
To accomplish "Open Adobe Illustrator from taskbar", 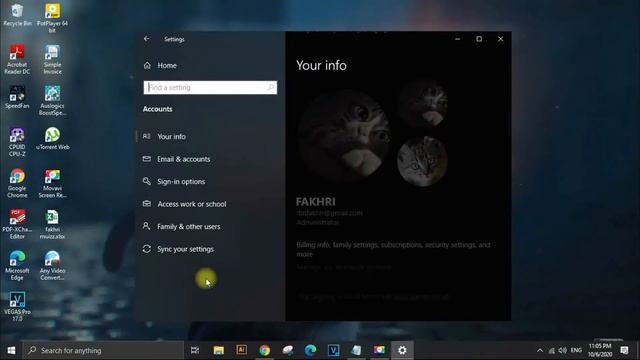I will point(242,350).
